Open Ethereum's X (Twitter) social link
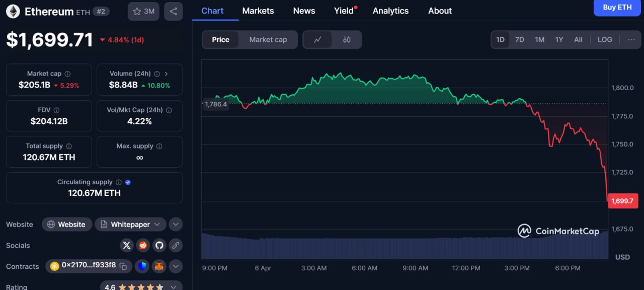 point(127,245)
